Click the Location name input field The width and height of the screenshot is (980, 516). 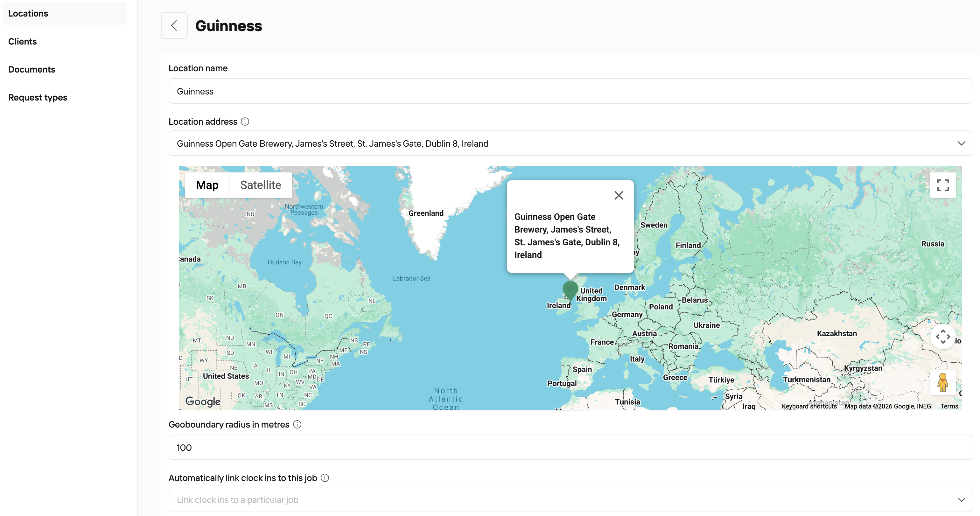(570, 91)
